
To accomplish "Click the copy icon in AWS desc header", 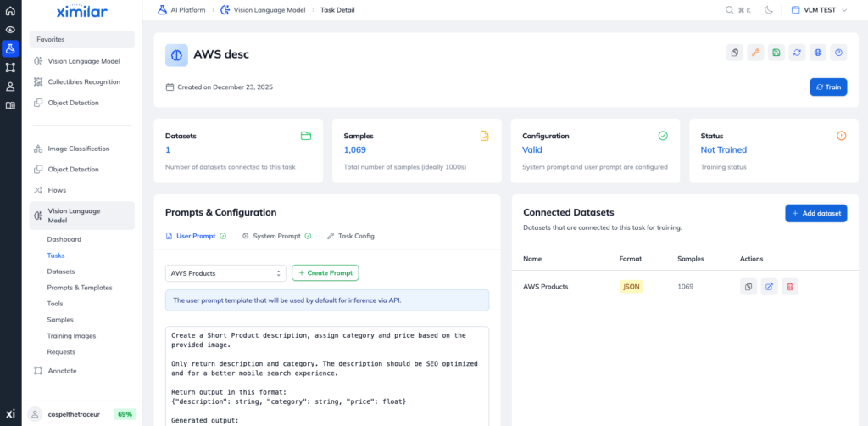I will coord(735,53).
